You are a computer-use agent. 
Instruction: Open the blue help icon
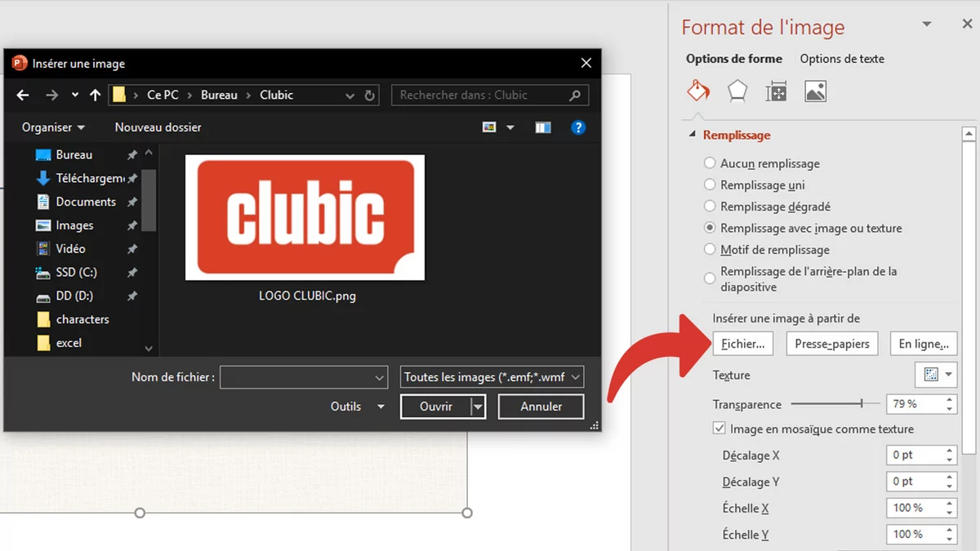pos(578,127)
